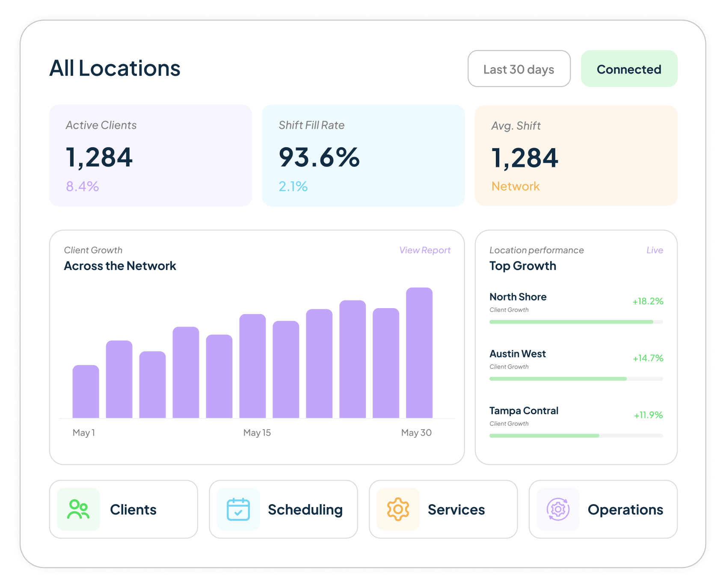Viewport: 726px width, 588px height.
Task: Open the View Report link
Action: (x=425, y=250)
